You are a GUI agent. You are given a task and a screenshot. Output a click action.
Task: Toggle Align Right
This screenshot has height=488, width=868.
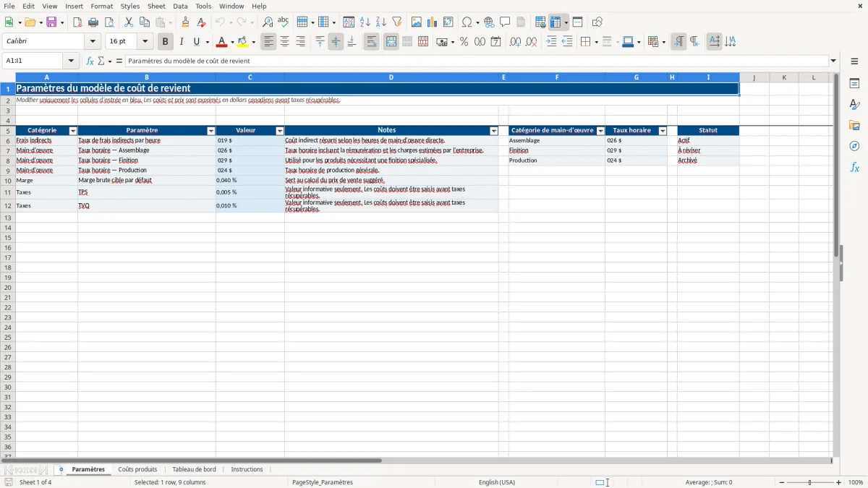tap(300, 42)
